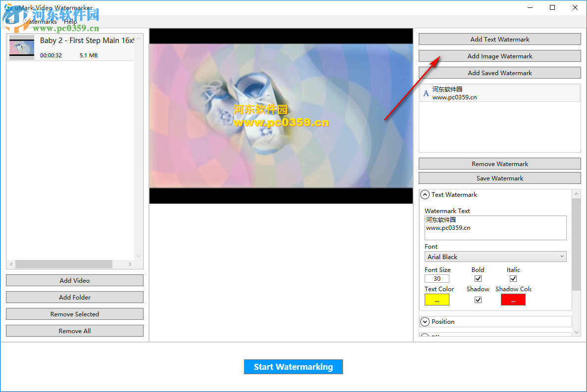Toggle the Shadow checkbox

478,300
